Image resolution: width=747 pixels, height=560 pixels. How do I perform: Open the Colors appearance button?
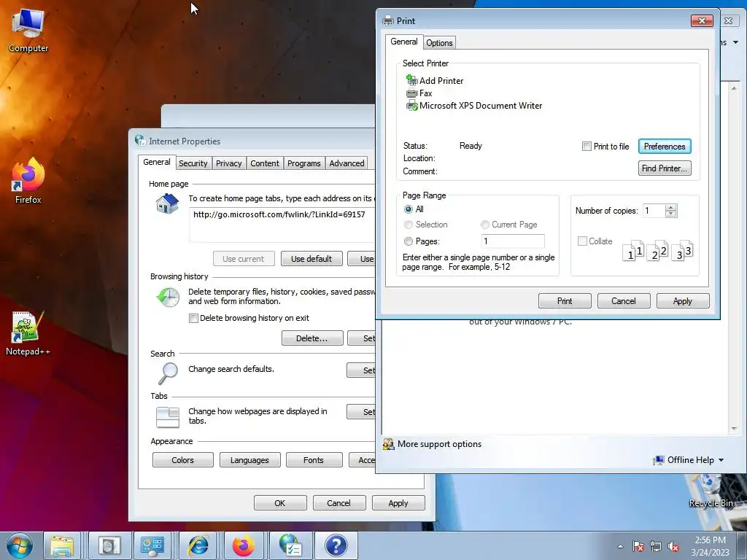click(x=183, y=460)
